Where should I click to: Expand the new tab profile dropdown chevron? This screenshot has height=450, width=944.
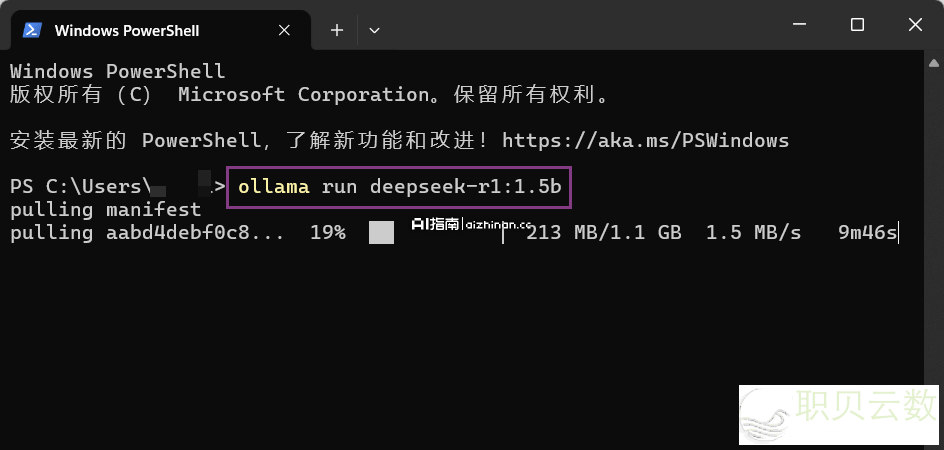click(374, 30)
